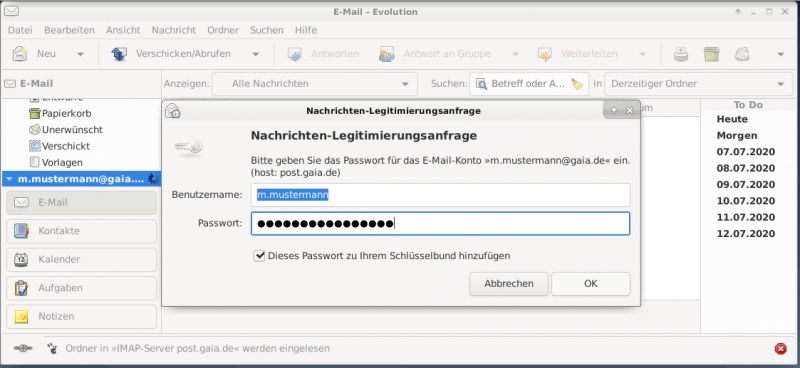Open the Suchen menu
800x368 pixels.
[266, 30]
